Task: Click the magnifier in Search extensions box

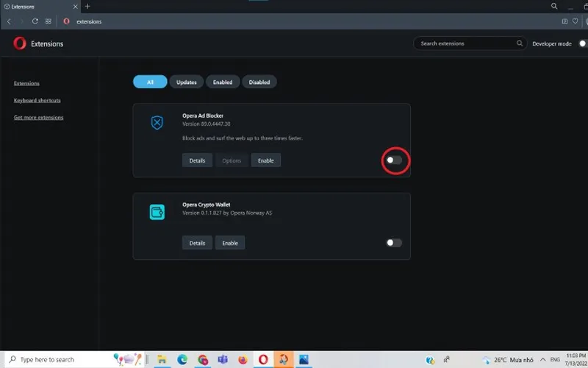Action: coord(520,43)
